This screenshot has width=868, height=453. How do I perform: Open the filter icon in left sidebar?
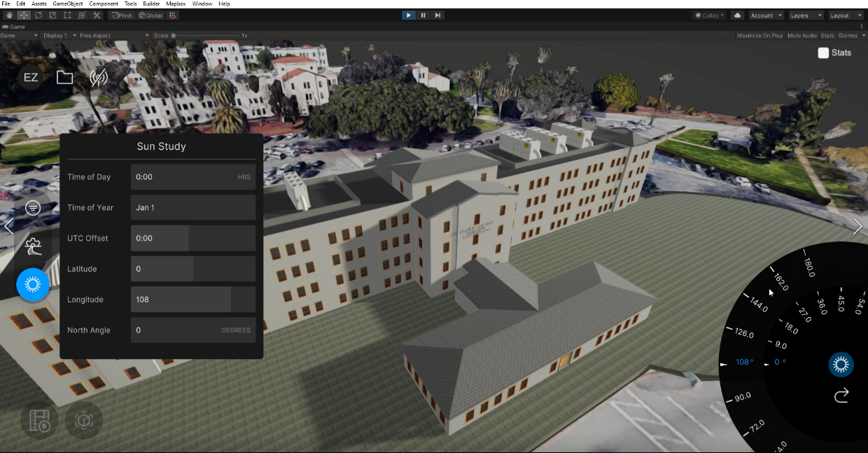pyautogui.click(x=33, y=208)
